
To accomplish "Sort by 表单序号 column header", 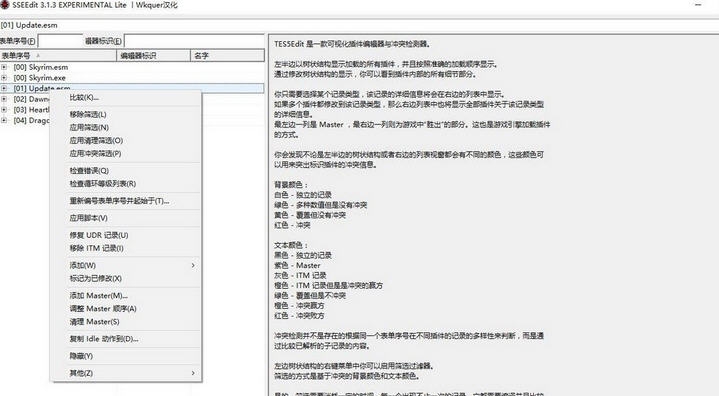I will tap(58, 55).
